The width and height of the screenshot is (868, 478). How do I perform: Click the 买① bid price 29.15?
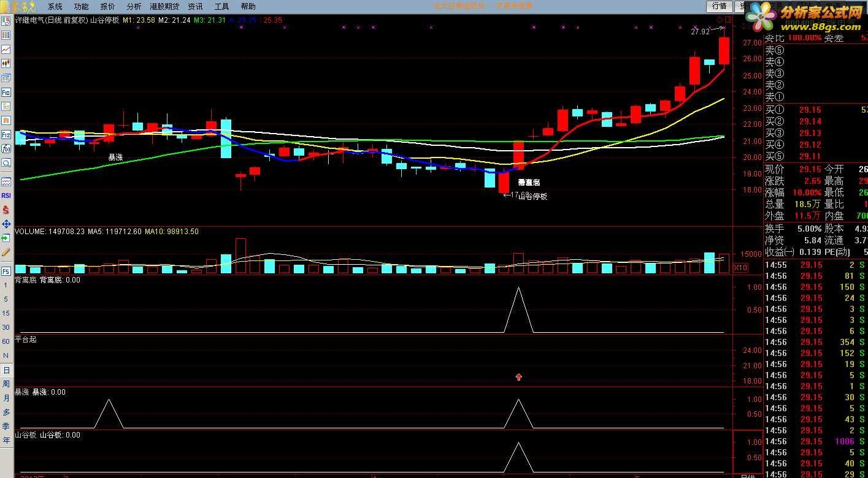coord(810,110)
